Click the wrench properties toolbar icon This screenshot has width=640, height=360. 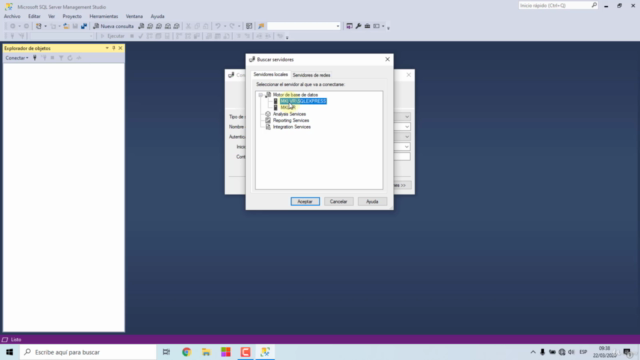pos(358,26)
